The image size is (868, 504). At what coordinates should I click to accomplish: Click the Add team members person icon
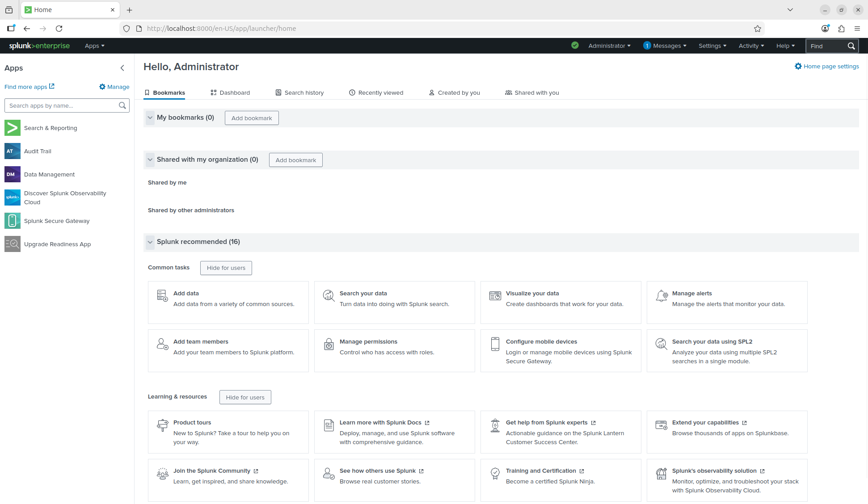click(x=162, y=344)
